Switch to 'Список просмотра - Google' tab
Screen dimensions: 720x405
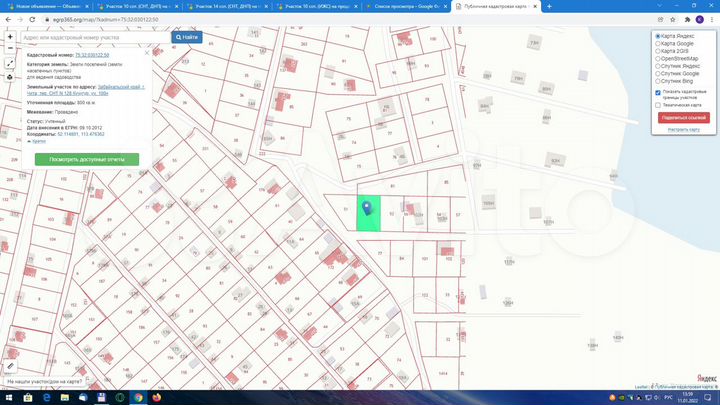coord(406,6)
